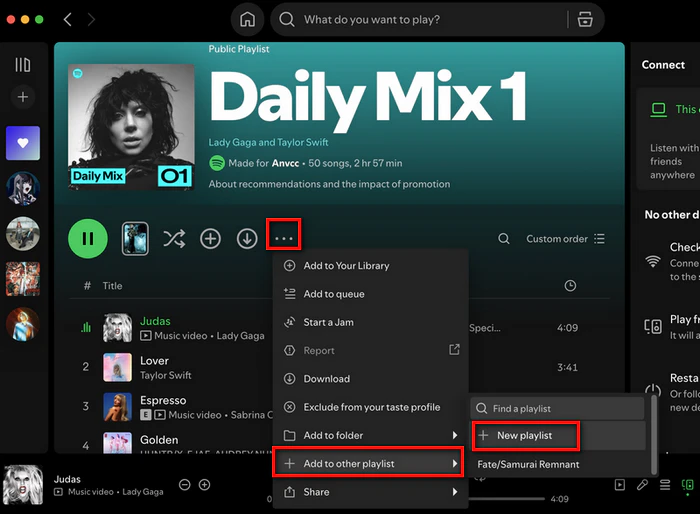Download the playlist with arrow circle icon
The width and height of the screenshot is (700, 514).
[247, 239]
